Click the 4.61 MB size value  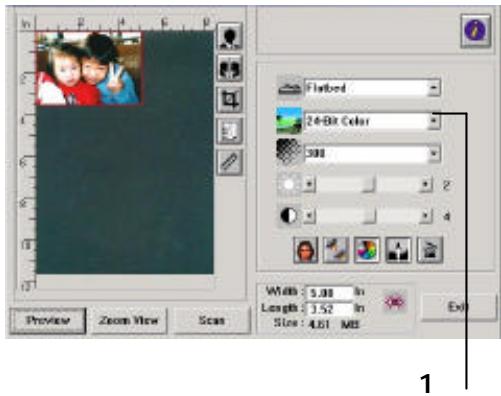(334, 324)
